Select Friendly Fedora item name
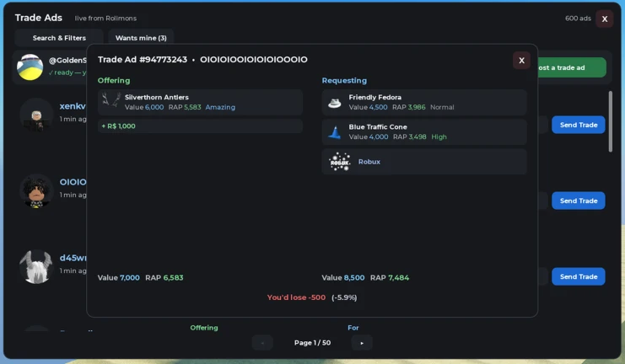This screenshot has height=364, width=625. coord(374,97)
